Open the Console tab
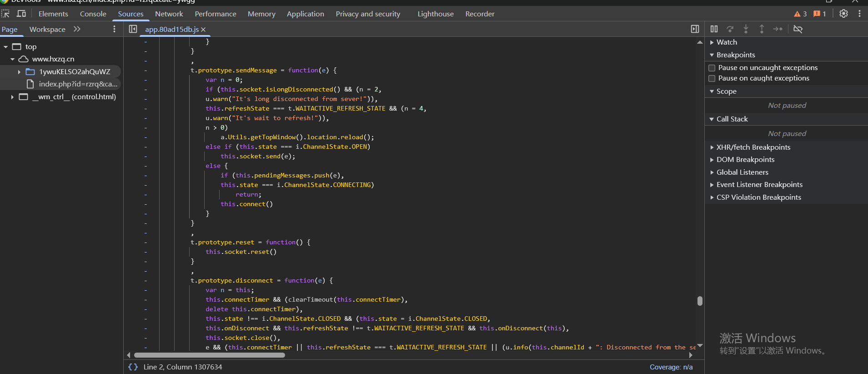 pyautogui.click(x=93, y=14)
